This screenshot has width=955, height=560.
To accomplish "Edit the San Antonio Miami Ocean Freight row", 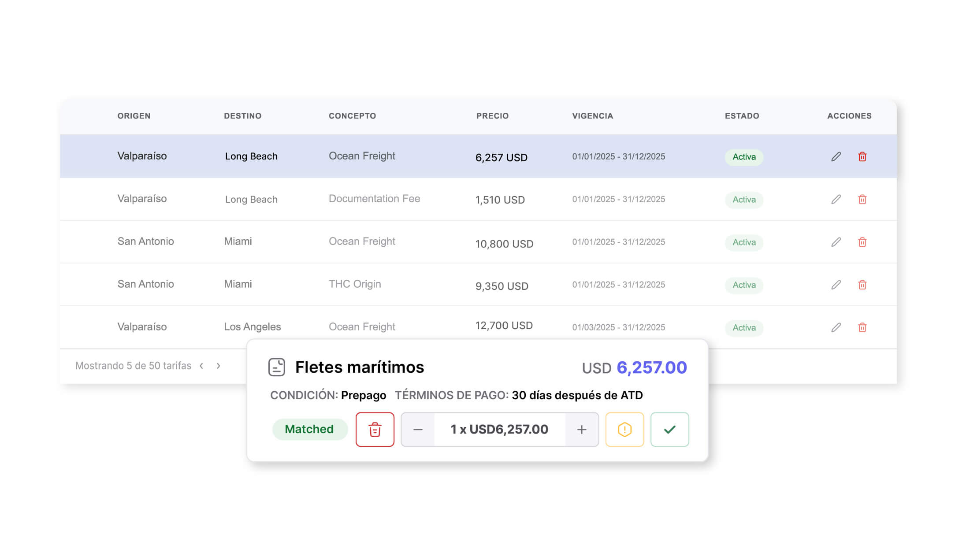I will 836,242.
